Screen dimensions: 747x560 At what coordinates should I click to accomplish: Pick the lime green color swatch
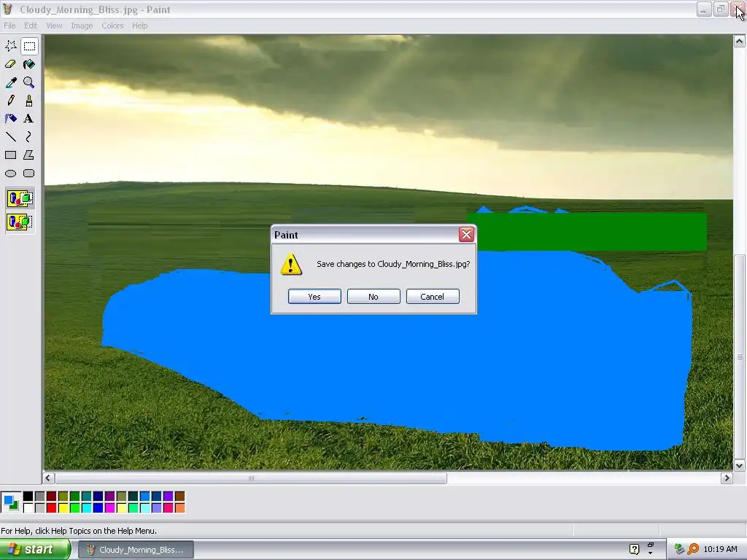pos(75,508)
